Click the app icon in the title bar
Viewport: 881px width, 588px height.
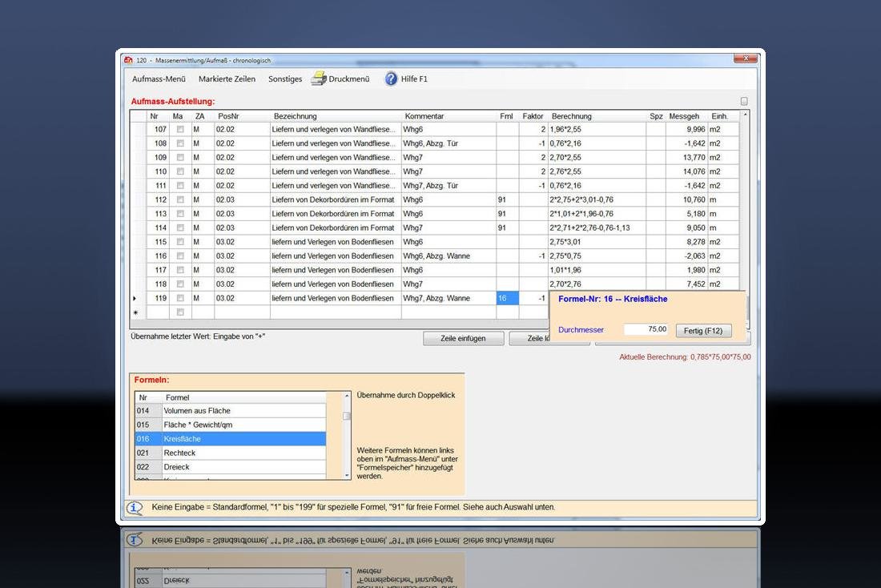click(127, 60)
